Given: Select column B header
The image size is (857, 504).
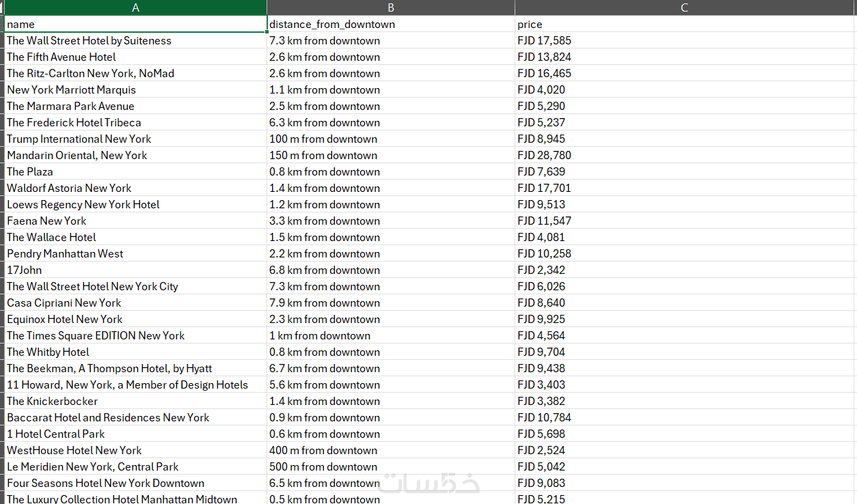Looking at the screenshot, I should coord(391,8).
